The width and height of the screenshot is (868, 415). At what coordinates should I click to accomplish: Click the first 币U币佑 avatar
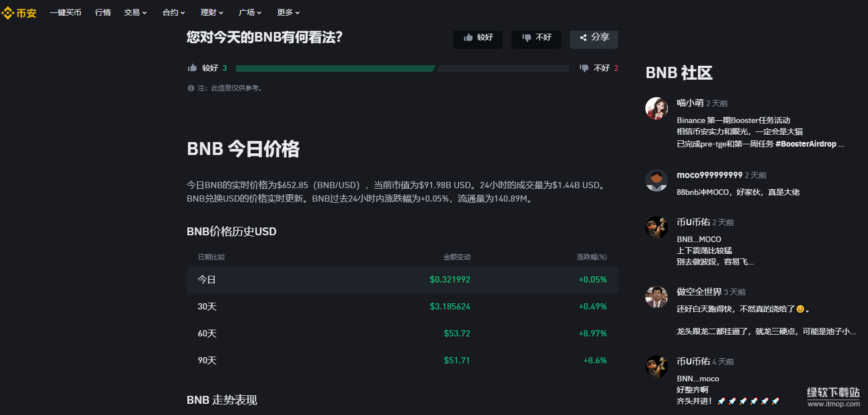[x=656, y=227]
